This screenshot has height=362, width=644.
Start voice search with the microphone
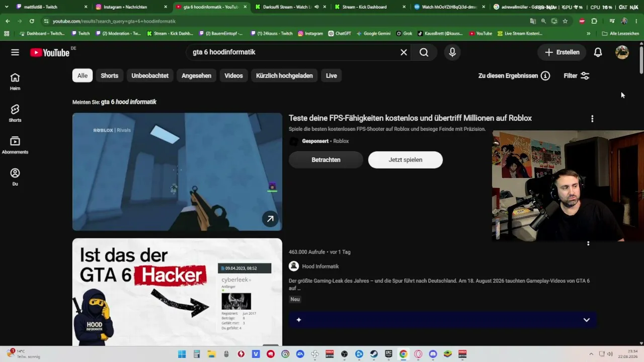click(x=452, y=52)
